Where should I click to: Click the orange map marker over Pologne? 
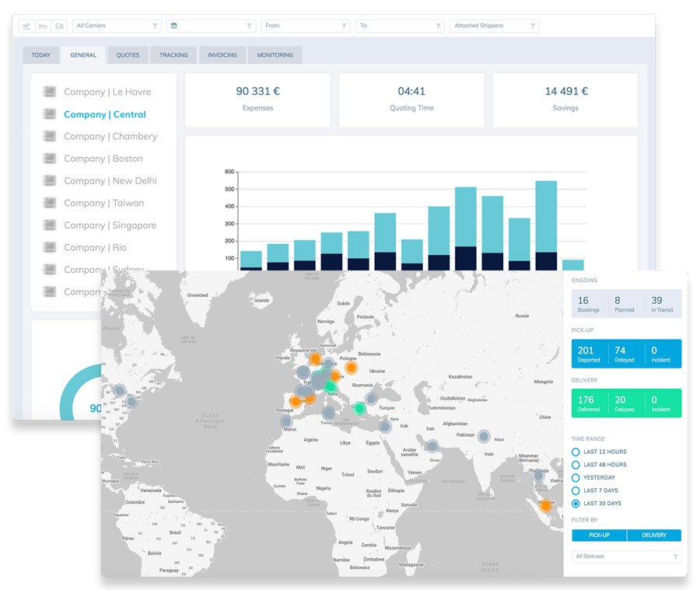[x=352, y=367]
